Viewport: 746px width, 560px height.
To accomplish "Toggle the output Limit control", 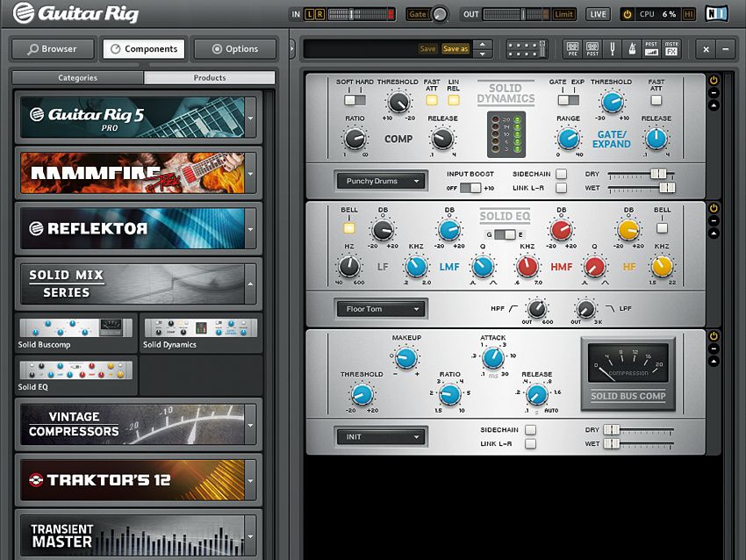I will click(x=563, y=14).
